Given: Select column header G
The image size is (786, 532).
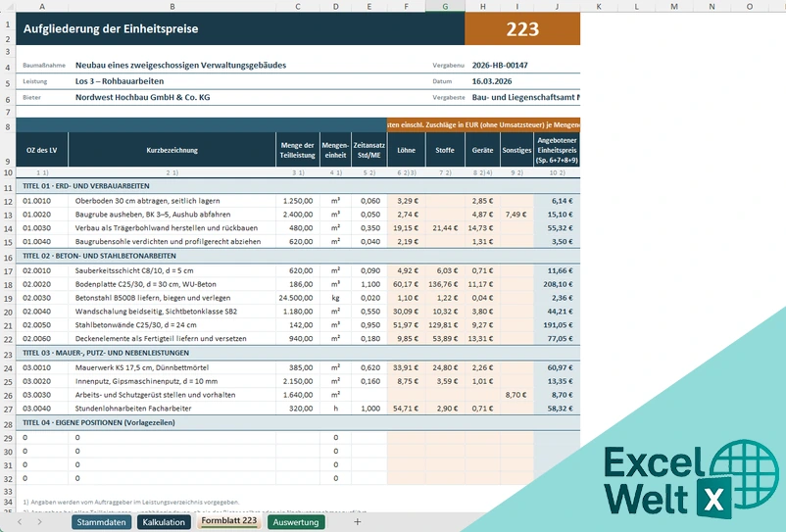Looking at the screenshot, I should pyautogui.click(x=445, y=6).
